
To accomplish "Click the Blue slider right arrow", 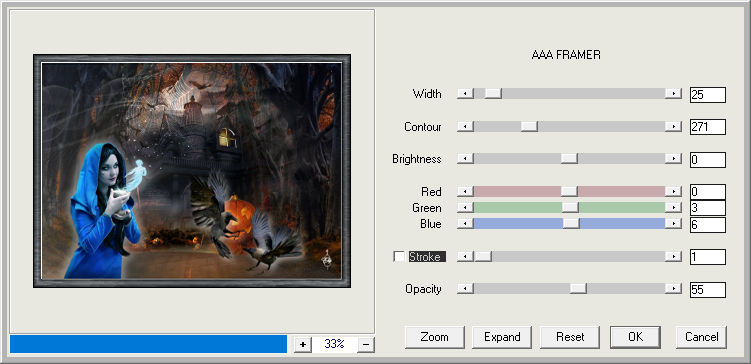I will (x=673, y=224).
